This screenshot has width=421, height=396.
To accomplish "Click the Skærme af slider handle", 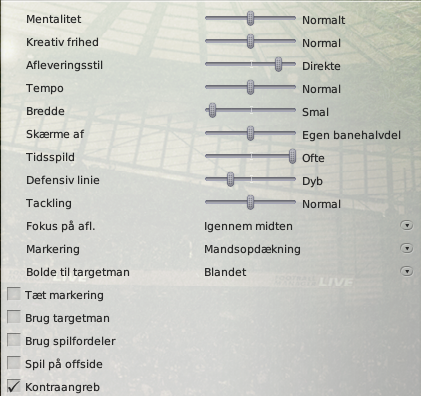I will [x=250, y=133].
